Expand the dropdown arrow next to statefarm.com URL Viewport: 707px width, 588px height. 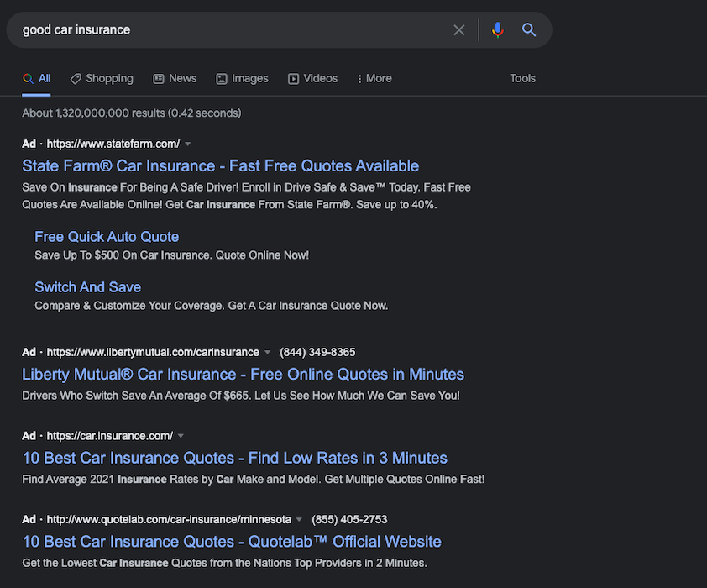pyautogui.click(x=188, y=144)
